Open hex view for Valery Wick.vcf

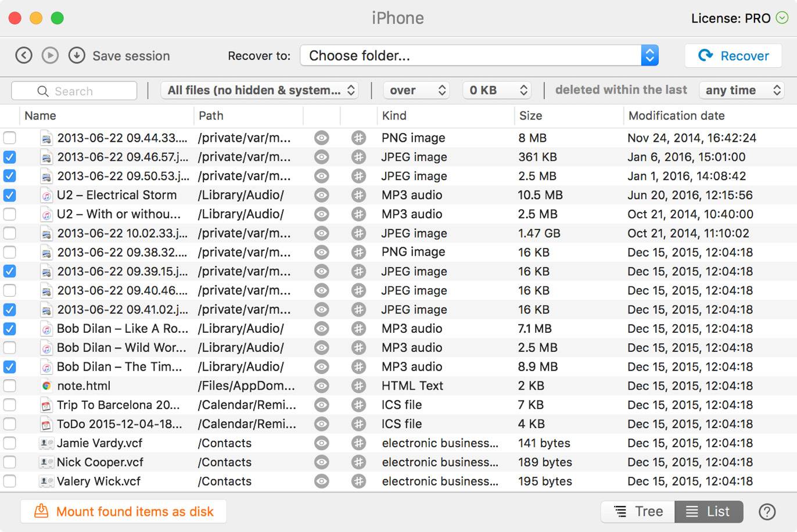[359, 481]
